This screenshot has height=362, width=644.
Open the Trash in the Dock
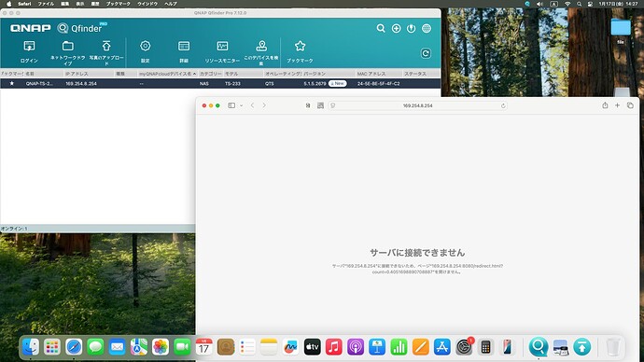click(612, 347)
